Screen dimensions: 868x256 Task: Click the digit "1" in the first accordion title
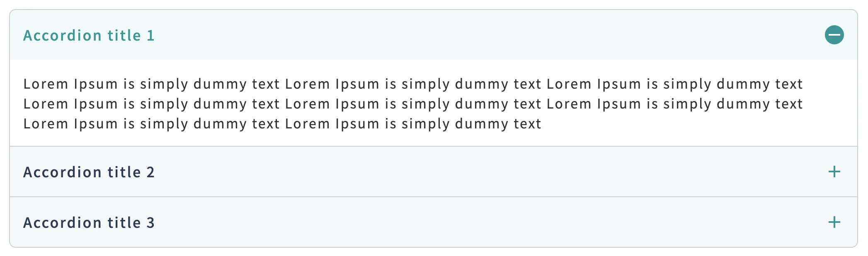point(150,36)
